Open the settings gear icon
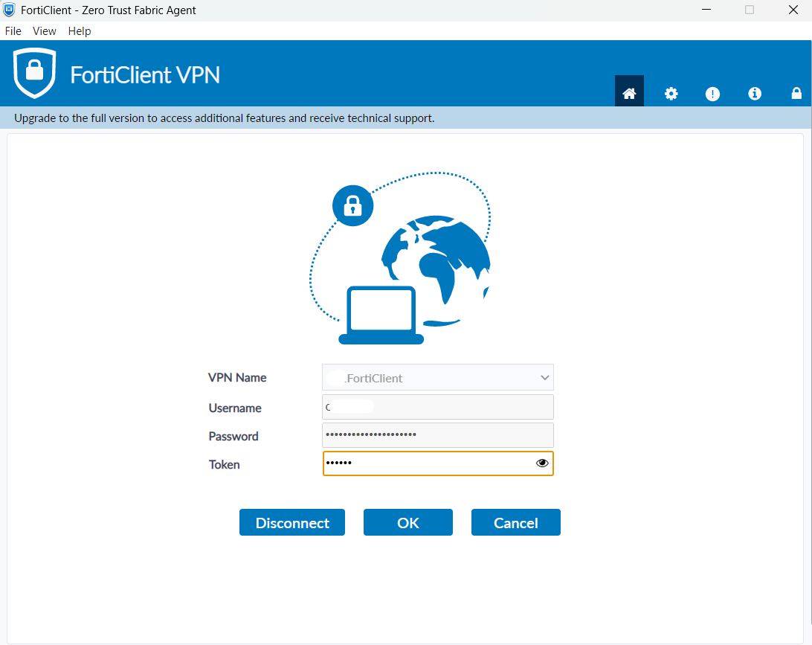 (x=671, y=94)
